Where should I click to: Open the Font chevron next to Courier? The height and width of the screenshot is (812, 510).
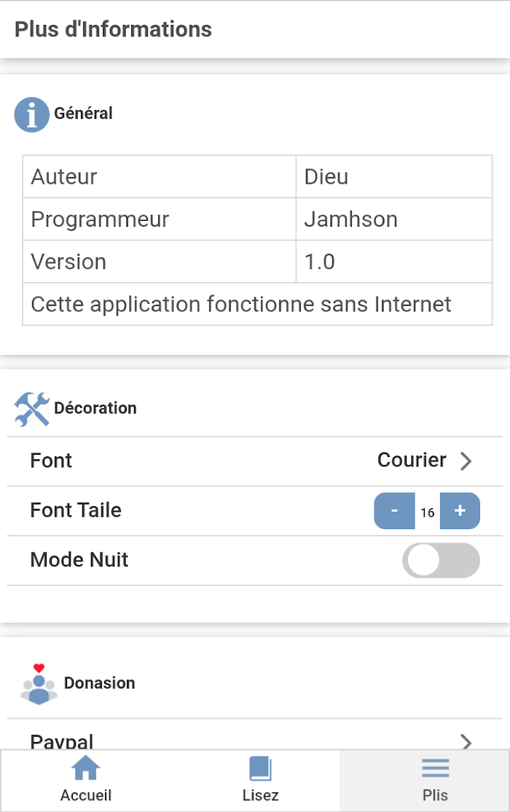466,461
